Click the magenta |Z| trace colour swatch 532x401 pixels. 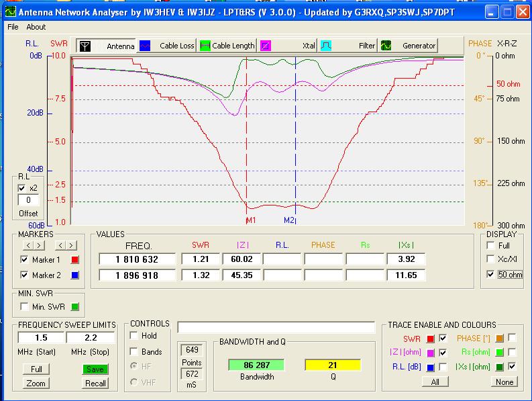[431, 353]
